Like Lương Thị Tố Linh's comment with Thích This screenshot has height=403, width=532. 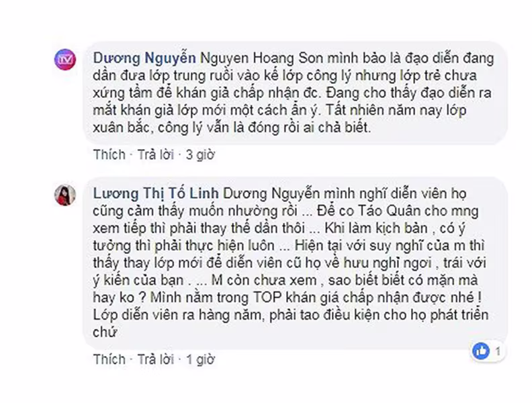point(109,359)
